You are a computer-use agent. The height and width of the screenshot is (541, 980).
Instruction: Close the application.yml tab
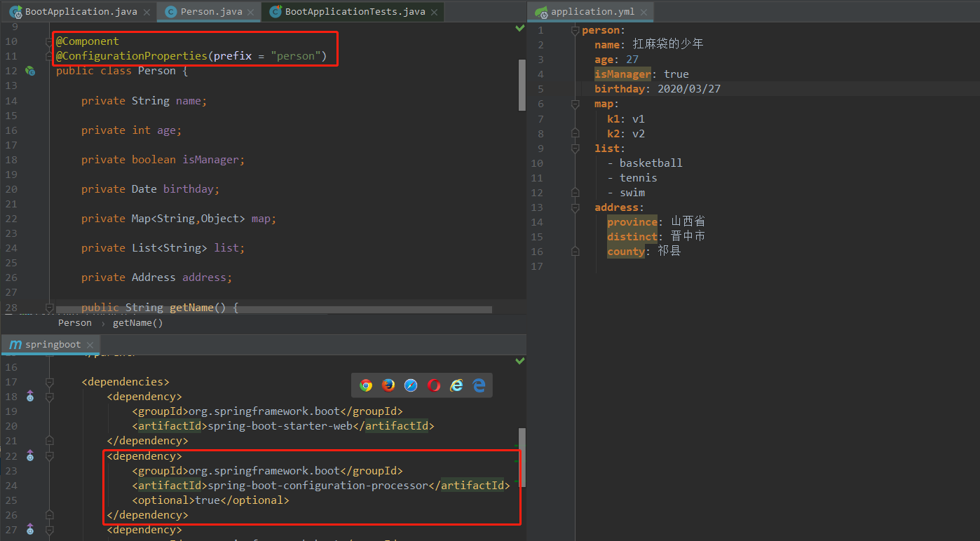tap(644, 12)
